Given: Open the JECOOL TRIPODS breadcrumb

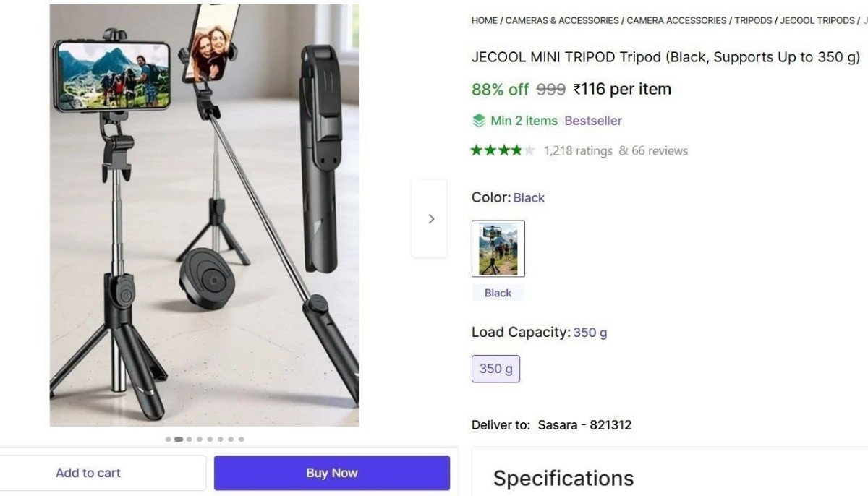Looking at the screenshot, I should pos(816,20).
